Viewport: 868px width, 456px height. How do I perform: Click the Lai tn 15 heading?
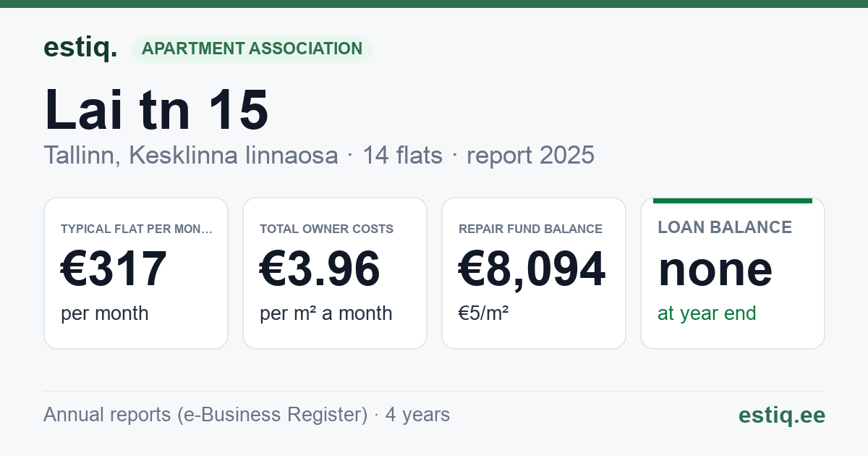(x=156, y=110)
